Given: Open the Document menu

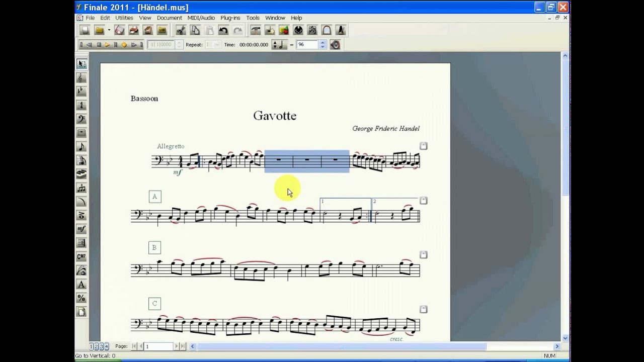Looking at the screenshot, I should [x=169, y=18].
